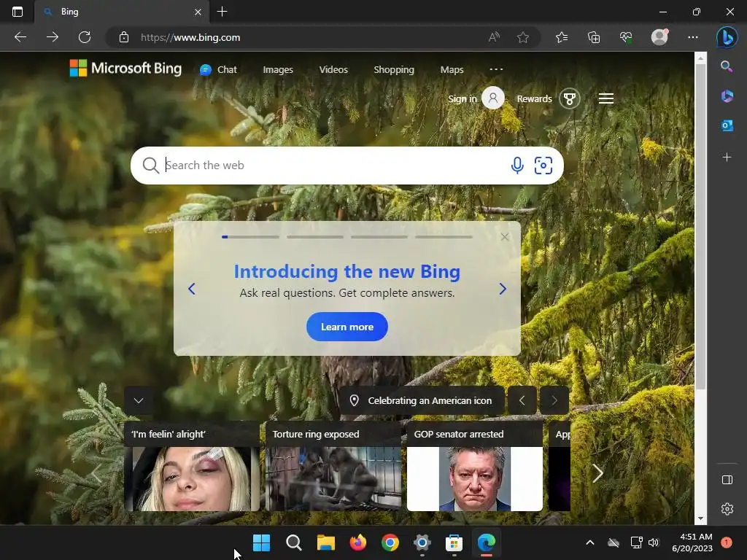Click the page vertical scrollbar
Image resolution: width=747 pixels, height=560 pixels.
(x=700, y=226)
